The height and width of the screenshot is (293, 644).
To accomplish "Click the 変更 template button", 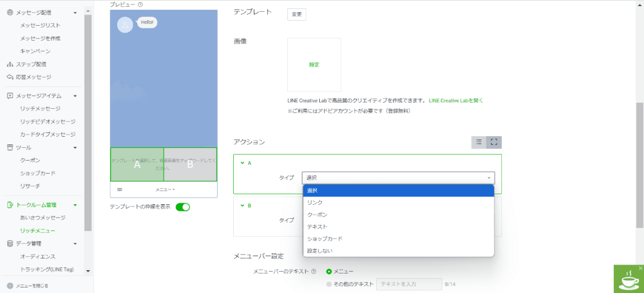I will [296, 15].
